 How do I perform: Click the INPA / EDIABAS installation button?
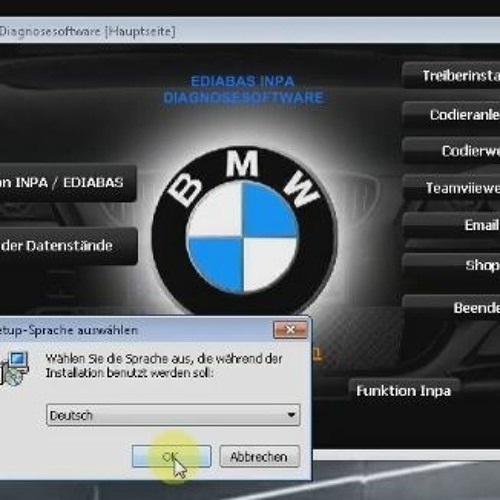68,183
